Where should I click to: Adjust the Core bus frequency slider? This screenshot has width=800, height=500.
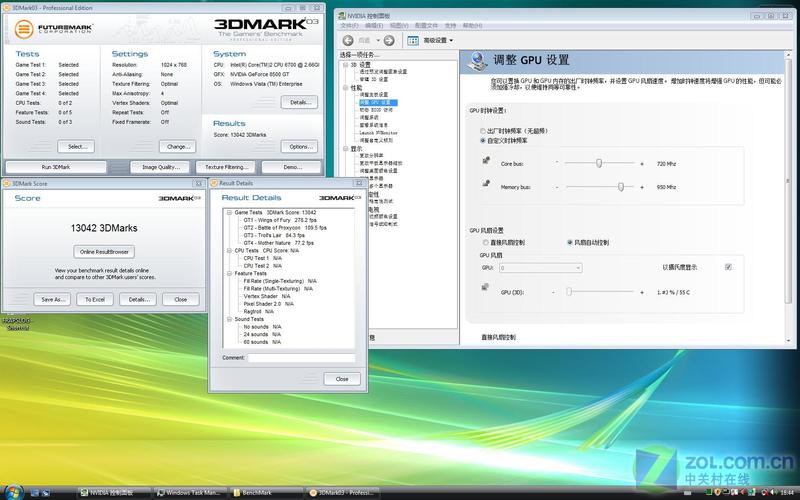click(599, 163)
